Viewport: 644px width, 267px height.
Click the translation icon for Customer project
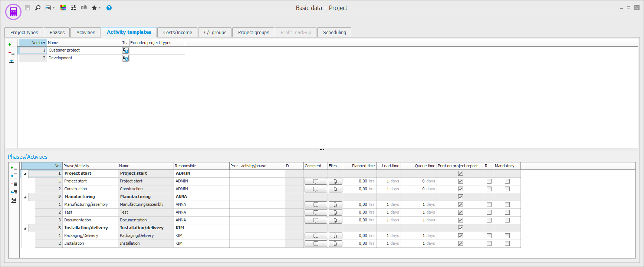pos(125,50)
